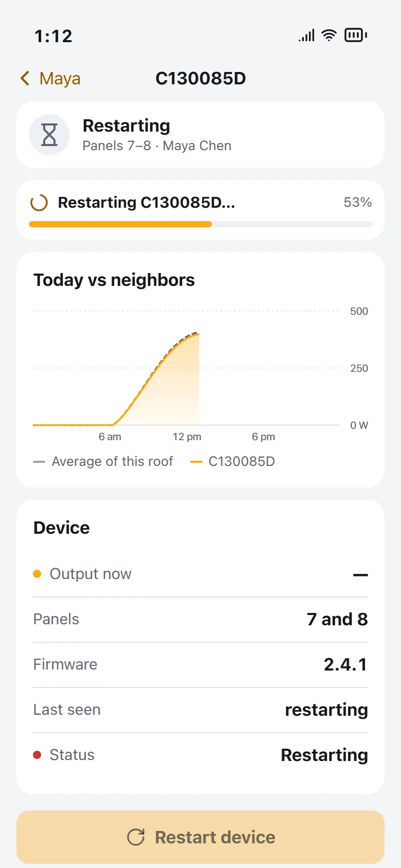Tap the orange restart progress bar
This screenshot has width=401, height=868.
click(x=120, y=224)
